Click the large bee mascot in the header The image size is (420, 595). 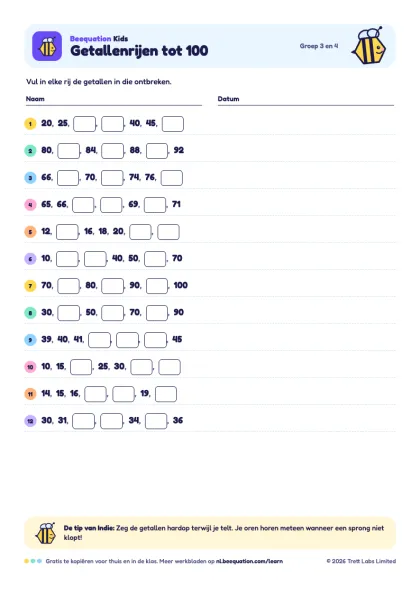click(x=369, y=46)
